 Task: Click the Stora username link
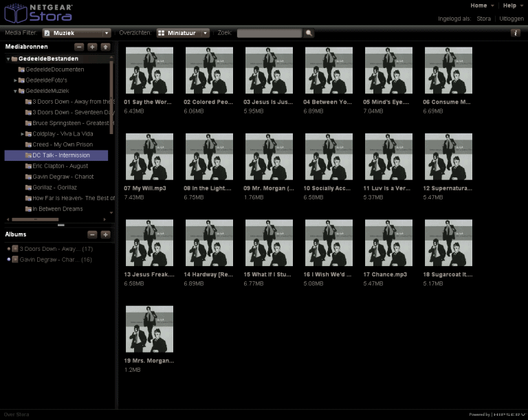pos(483,19)
